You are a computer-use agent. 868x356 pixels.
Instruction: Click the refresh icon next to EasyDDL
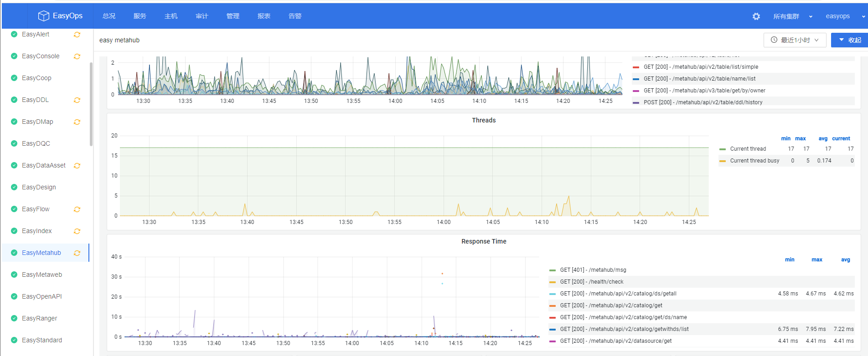(x=77, y=100)
